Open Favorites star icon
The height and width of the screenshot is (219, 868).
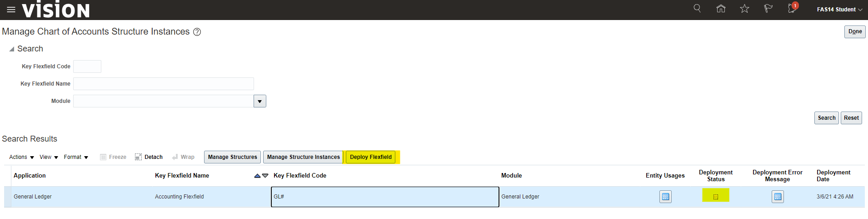744,9
